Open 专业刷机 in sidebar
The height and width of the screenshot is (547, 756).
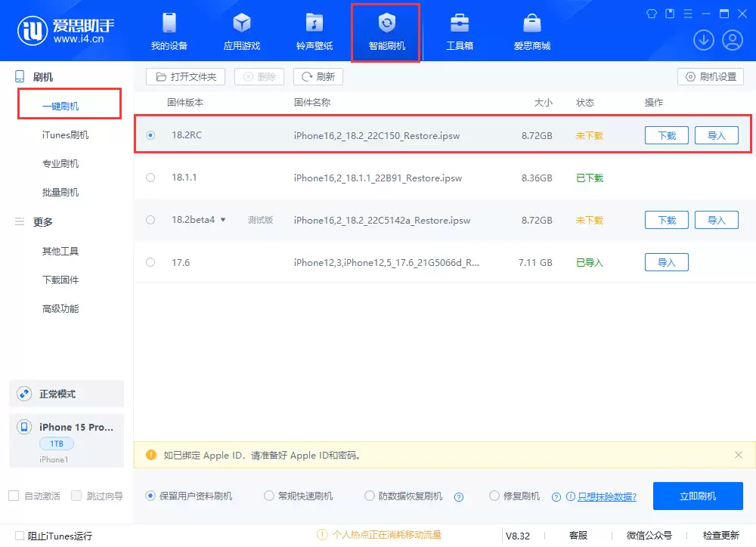[x=60, y=163]
